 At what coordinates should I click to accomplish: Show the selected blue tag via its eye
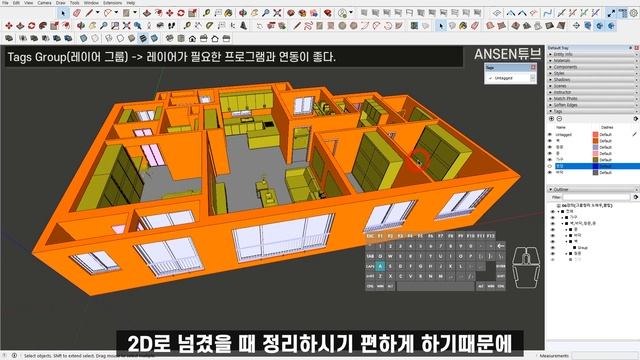550,166
